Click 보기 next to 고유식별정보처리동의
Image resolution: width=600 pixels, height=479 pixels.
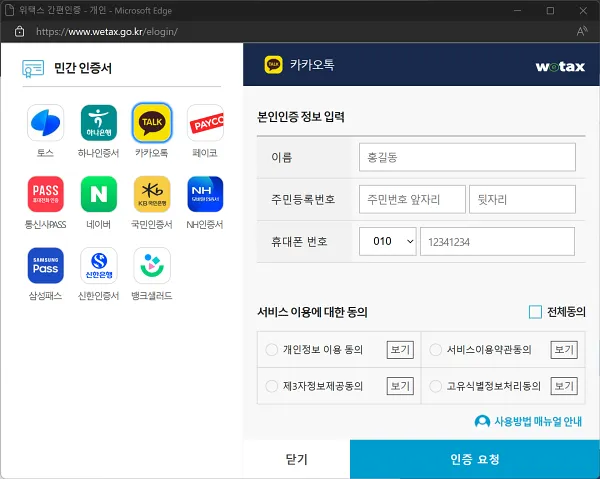point(564,386)
